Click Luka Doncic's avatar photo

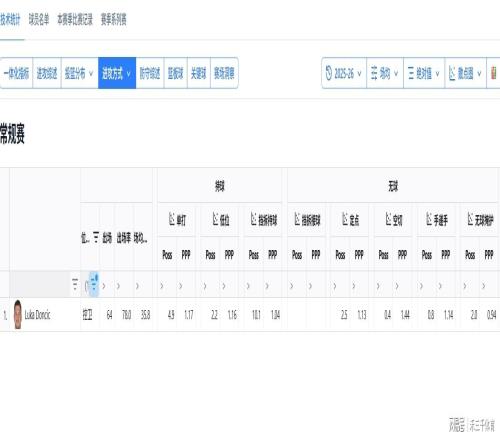pyautogui.click(x=18, y=314)
